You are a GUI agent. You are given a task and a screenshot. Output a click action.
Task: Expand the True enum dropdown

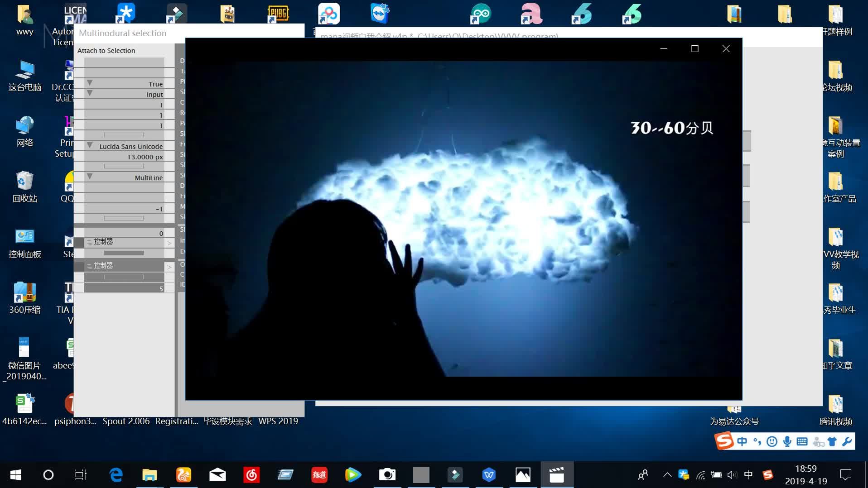click(x=90, y=83)
